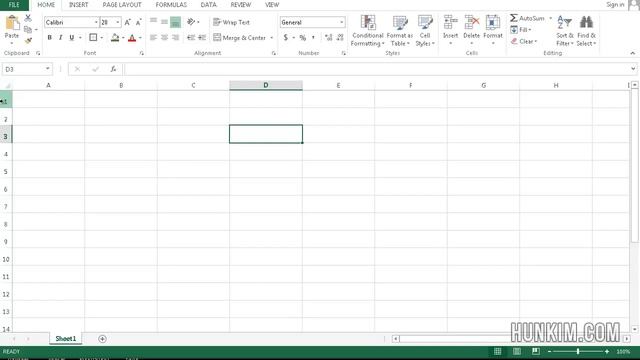This screenshot has width=640, height=360.
Task: Click the Delete cells icon
Action: (471, 22)
